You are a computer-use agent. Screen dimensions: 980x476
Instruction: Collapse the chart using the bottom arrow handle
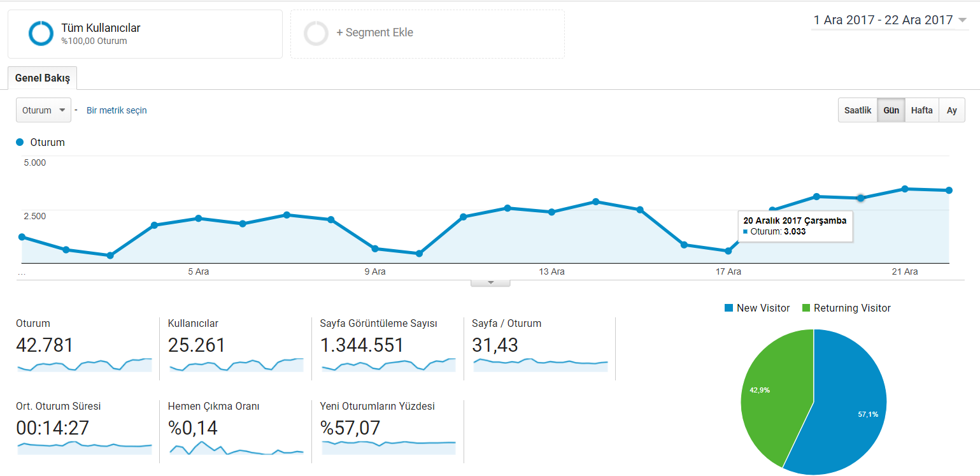click(x=490, y=282)
